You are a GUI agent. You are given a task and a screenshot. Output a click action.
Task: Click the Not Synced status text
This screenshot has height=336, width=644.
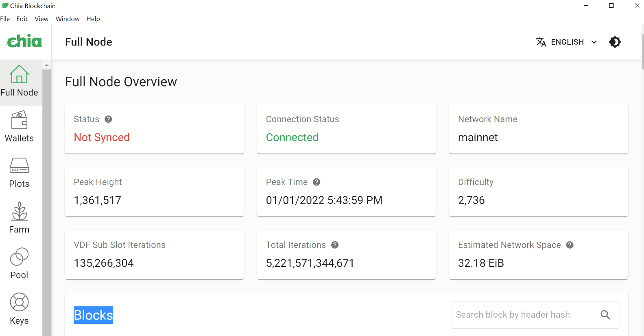102,137
